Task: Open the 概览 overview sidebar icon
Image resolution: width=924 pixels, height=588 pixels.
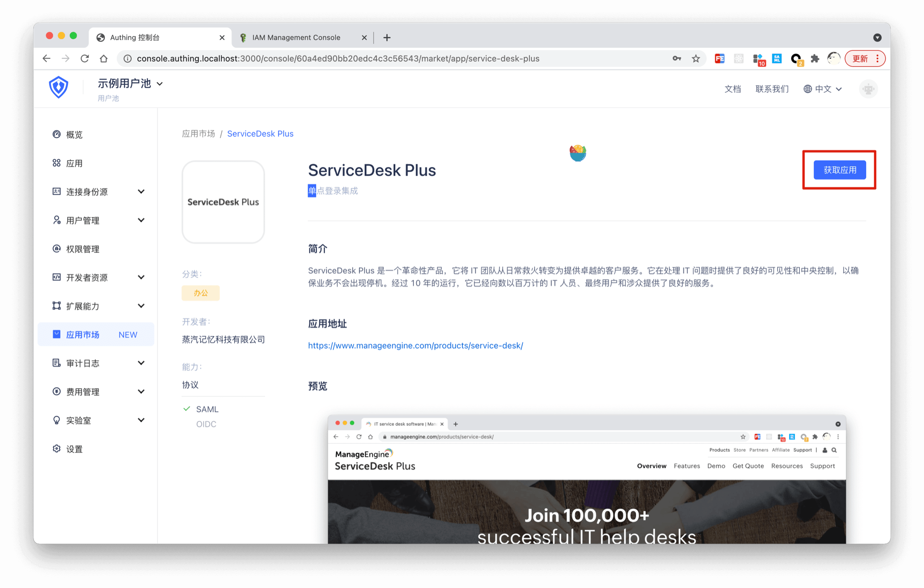Action: pyautogui.click(x=57, y=134)
